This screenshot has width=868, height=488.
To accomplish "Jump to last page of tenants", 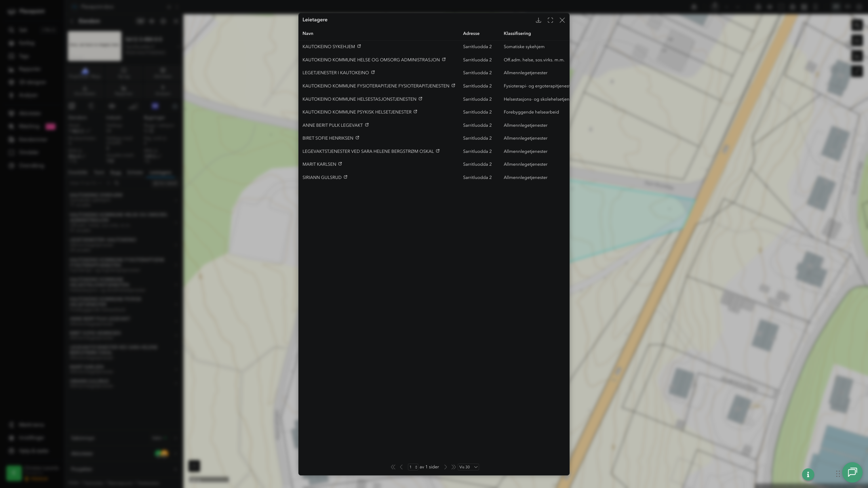I will pos(454,467).
